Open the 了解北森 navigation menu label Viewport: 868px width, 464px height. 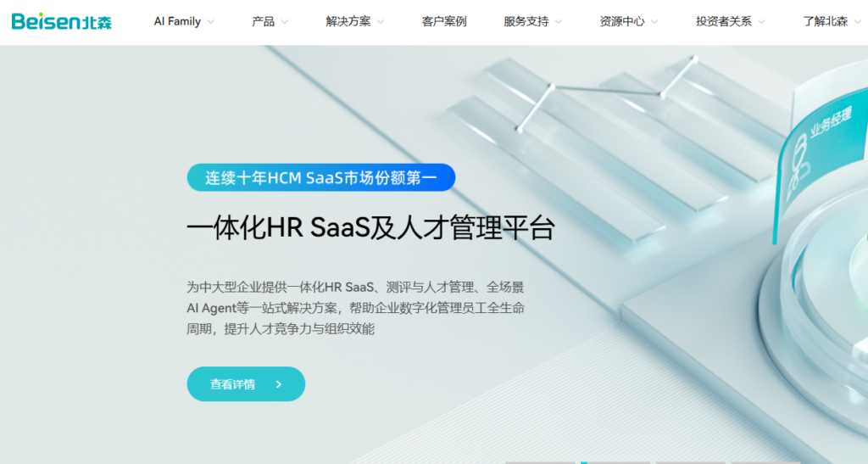(x=826, y=21)
